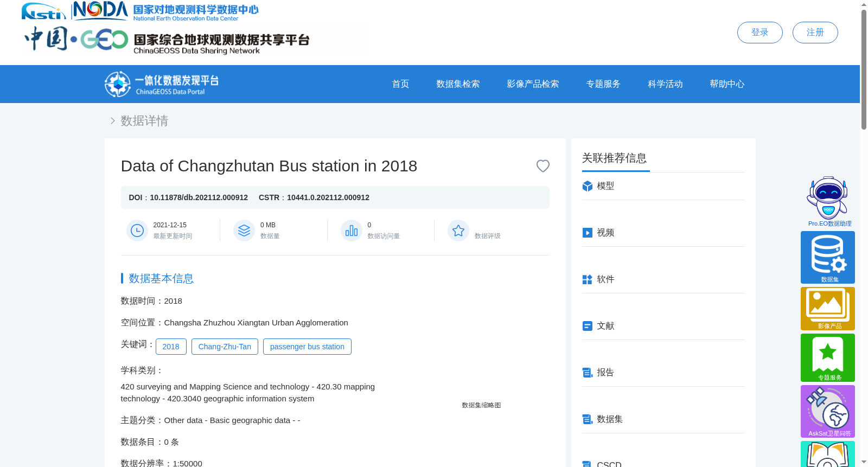Click the Changsha Zhuzhou Xiangtan location text

256,323
